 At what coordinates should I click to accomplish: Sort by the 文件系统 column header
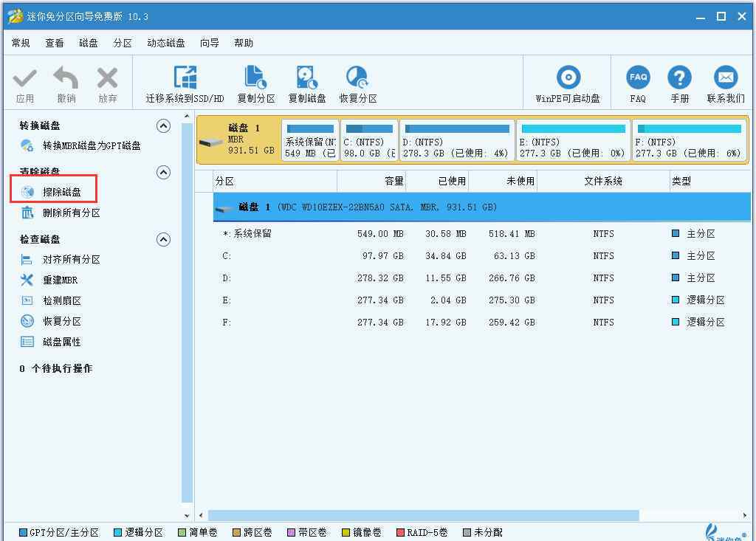coord(603,182)
